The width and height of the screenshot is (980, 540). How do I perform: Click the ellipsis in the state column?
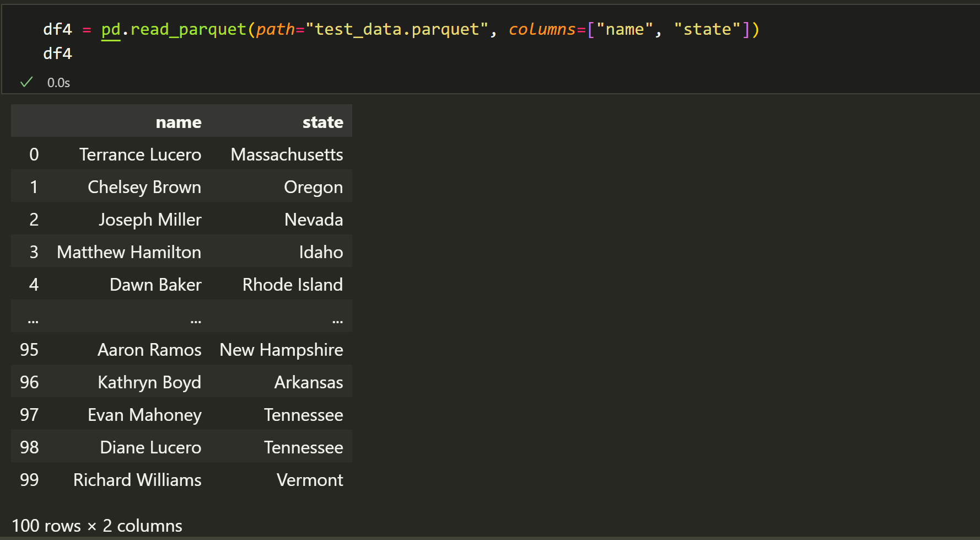point(337,320)
